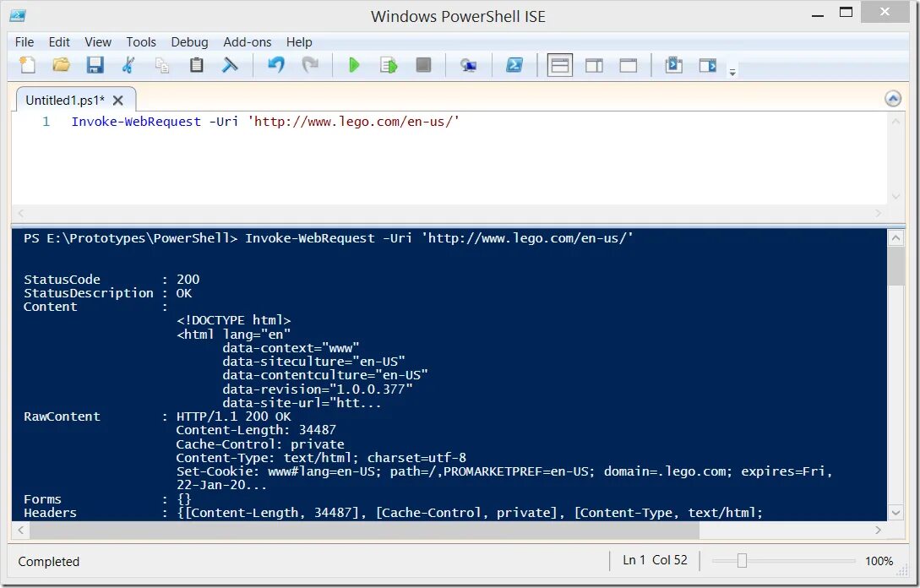Viewport: 920px width, 588px height.
Task: Click the StatusDescription OK value
Action: pyautogui.click(x=183, y=293)
